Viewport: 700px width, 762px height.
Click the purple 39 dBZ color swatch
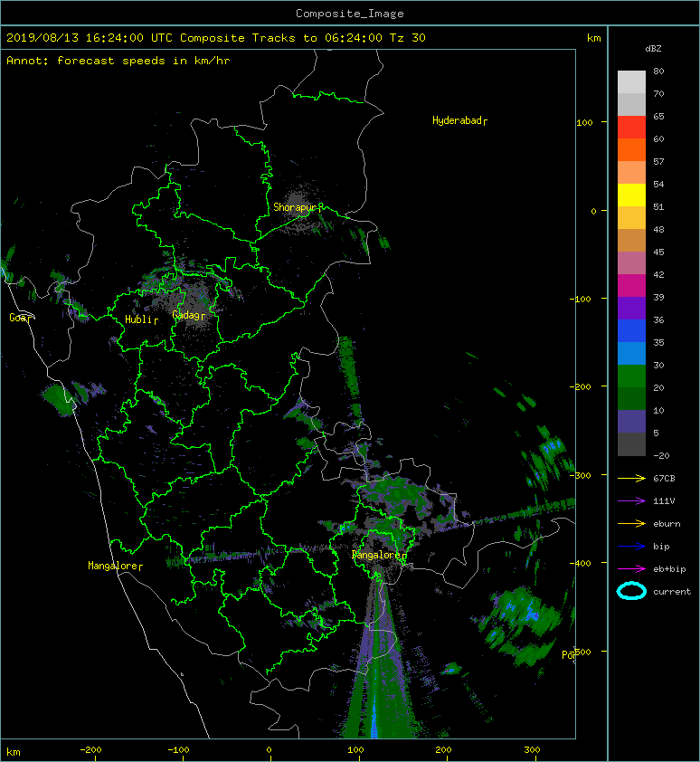[x=631, y=308]
